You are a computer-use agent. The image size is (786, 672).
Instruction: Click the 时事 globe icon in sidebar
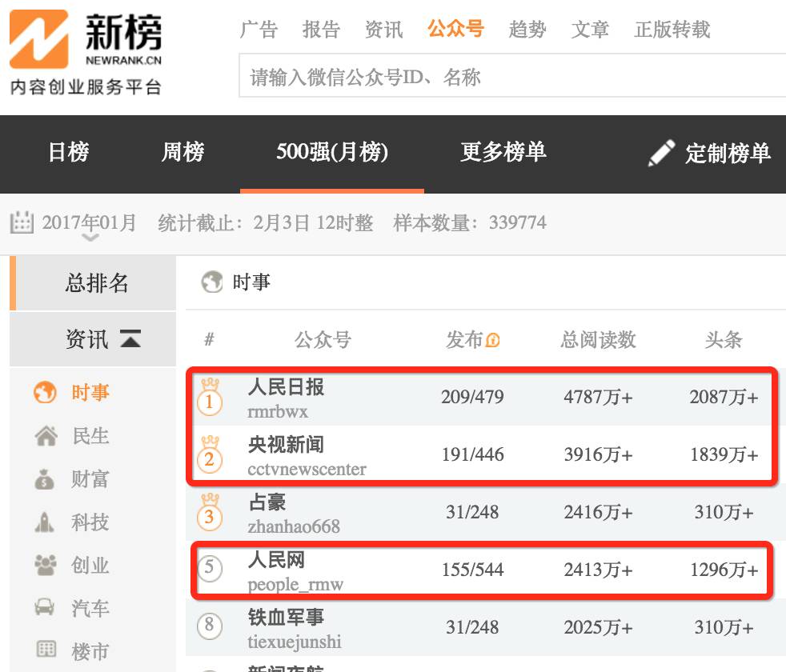[45, 392]
